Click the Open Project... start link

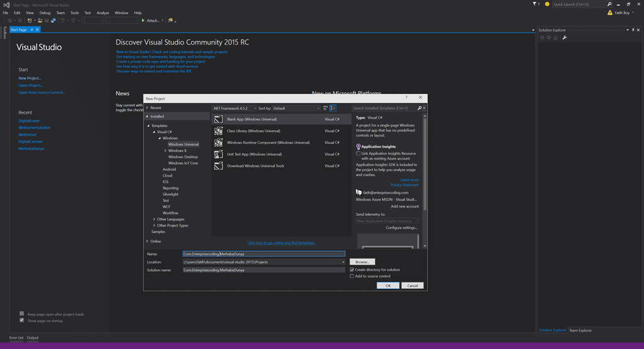[x=30, y=86]
